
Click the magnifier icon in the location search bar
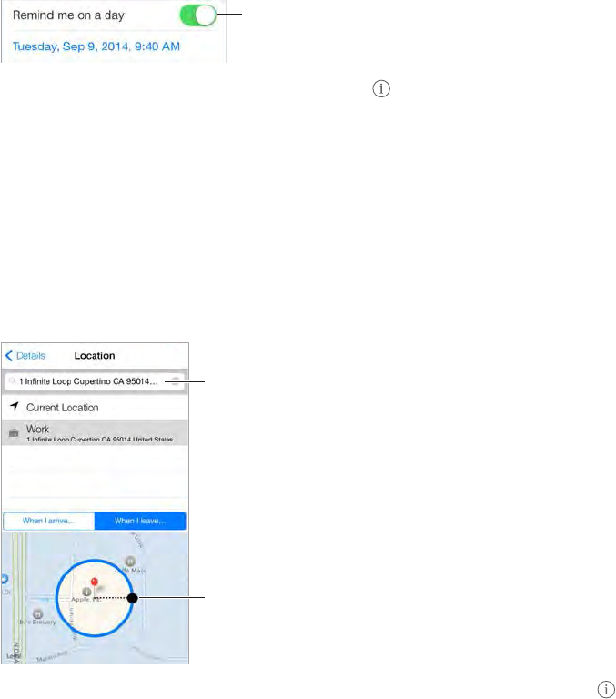click(x=13, y=381)
